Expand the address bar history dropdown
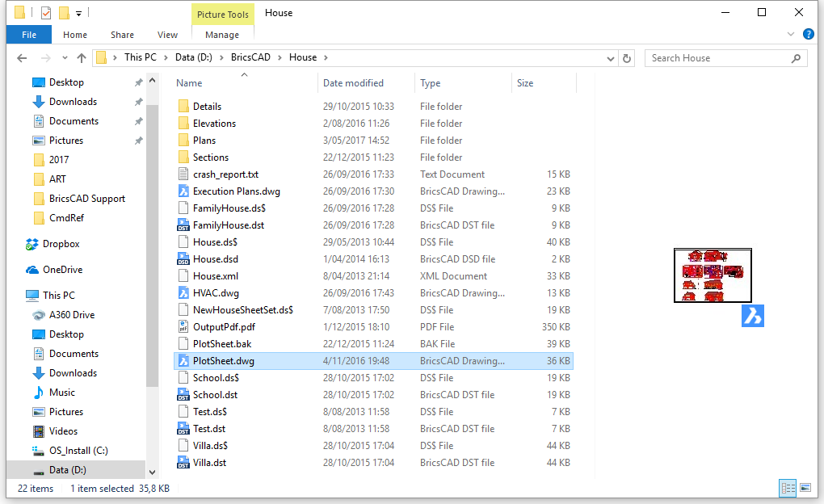 [610, 58]
